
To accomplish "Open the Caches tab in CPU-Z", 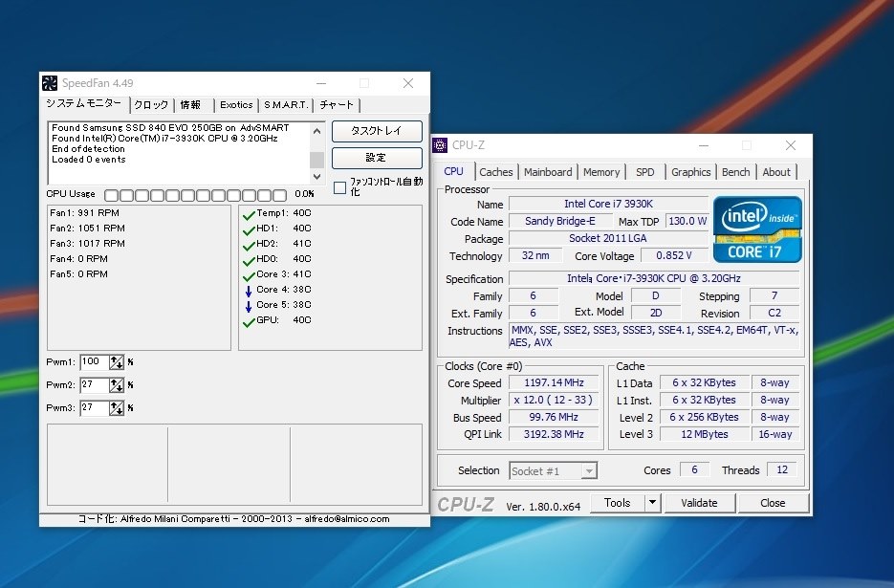I will (496, 172).
